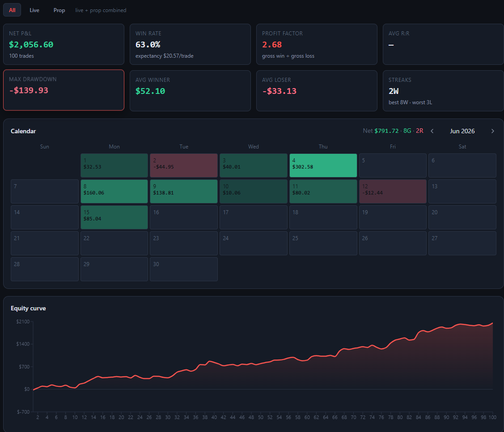Go to the next calendar month
504x432 pixels.
[x=492, y=131]
